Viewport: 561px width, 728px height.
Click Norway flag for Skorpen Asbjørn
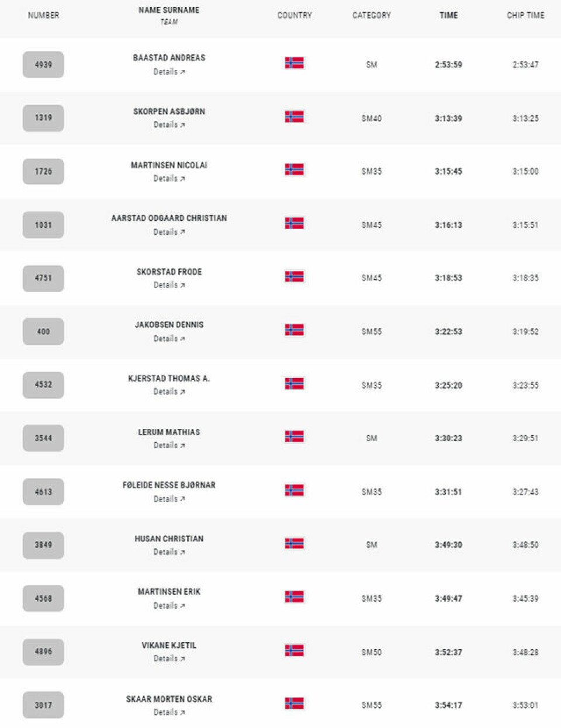(x=294, y=116)
